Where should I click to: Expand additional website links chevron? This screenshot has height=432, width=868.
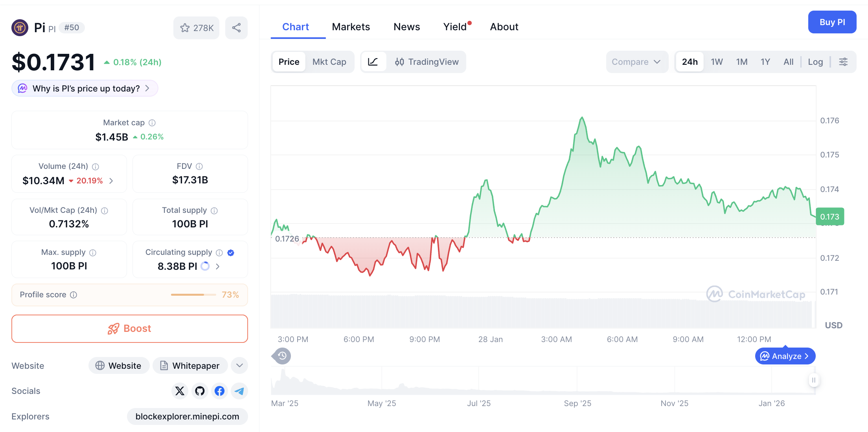pos(239,365)
